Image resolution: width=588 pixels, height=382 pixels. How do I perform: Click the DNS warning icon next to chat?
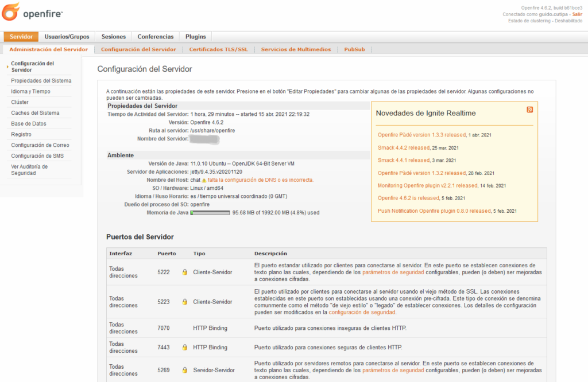click(x=204, y=181)
